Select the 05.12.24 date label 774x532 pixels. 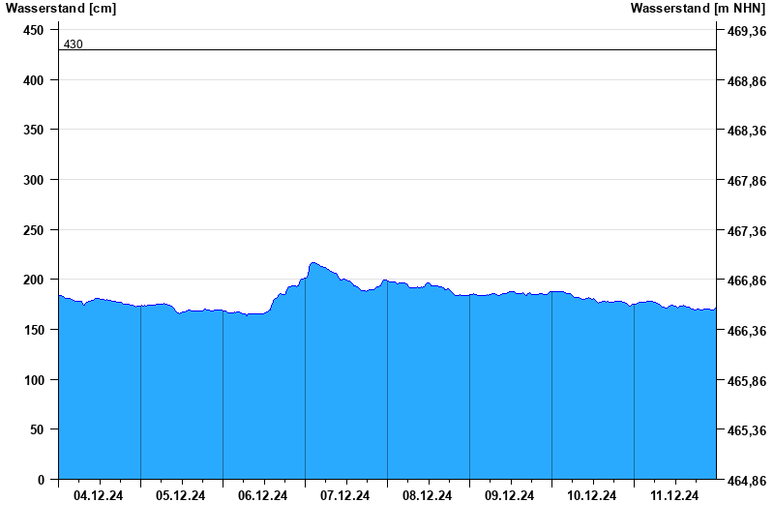181,496
